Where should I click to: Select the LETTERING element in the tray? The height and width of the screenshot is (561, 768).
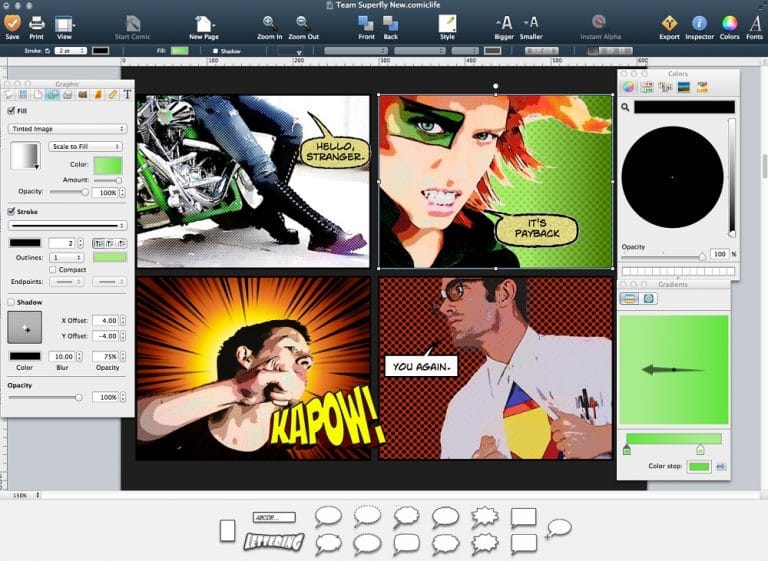(273, 542)
